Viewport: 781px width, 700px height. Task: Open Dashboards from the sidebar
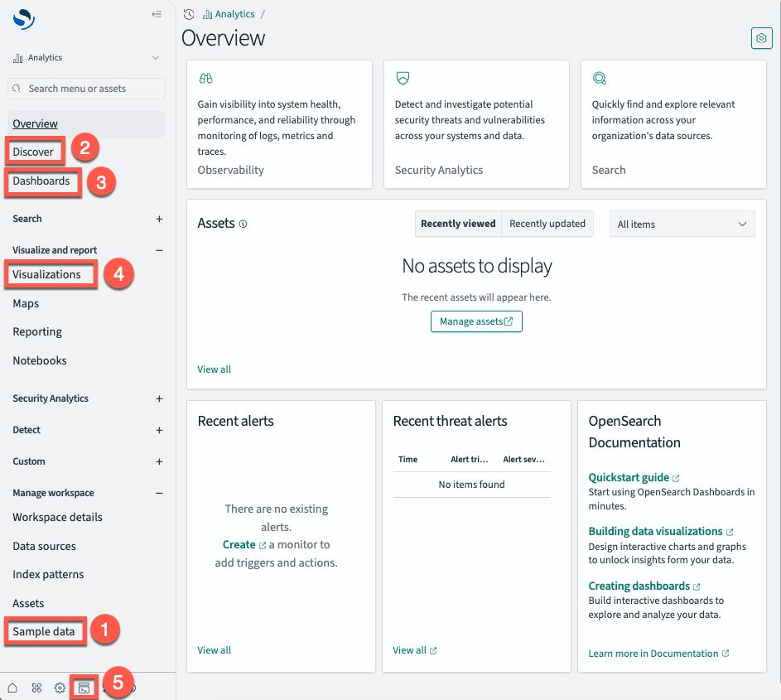click(41, 181)
